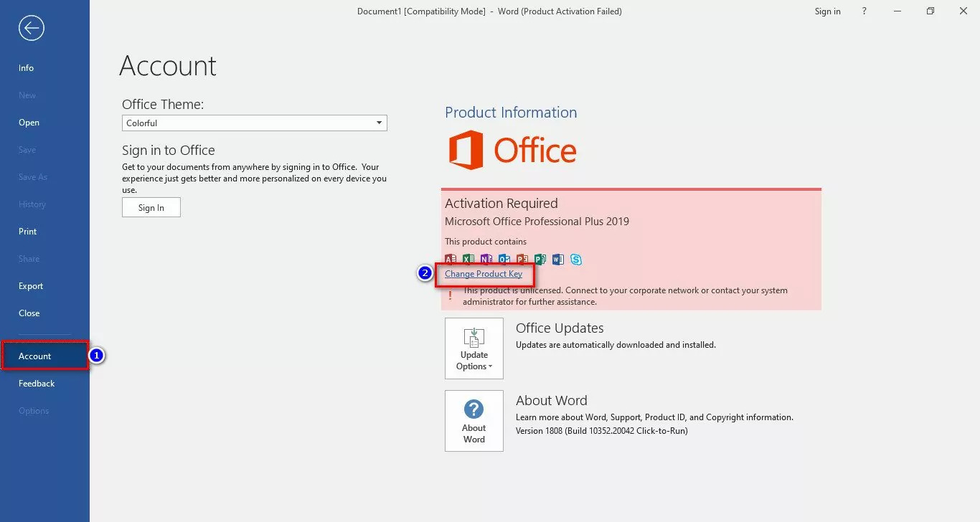
Task: Open the Feedback tab
Action: (x=44, y=384)
